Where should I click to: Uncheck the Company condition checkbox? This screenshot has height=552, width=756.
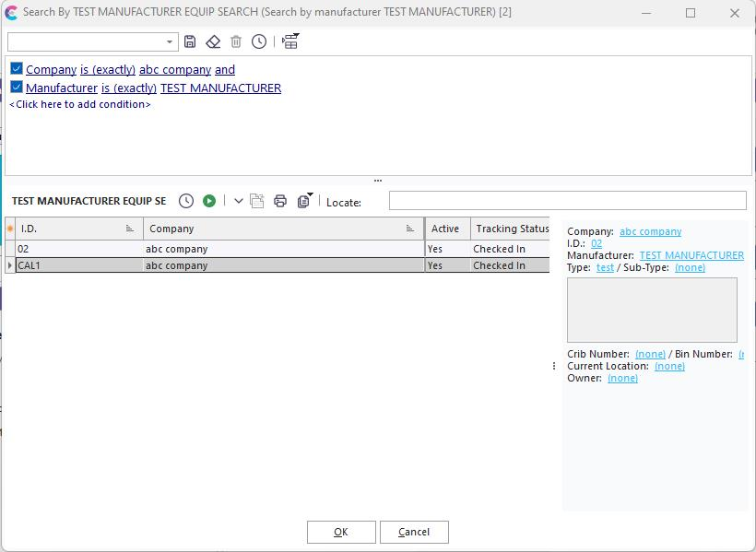(17, 69)
